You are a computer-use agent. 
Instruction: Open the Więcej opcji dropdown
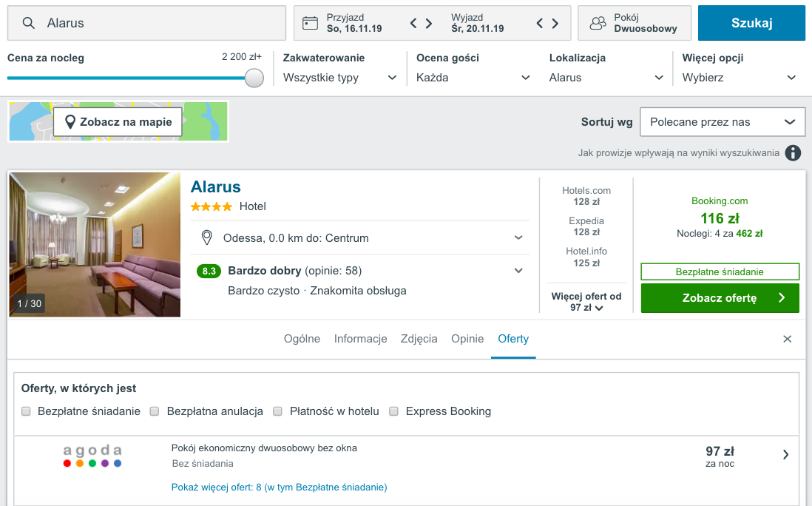(739, 78)
